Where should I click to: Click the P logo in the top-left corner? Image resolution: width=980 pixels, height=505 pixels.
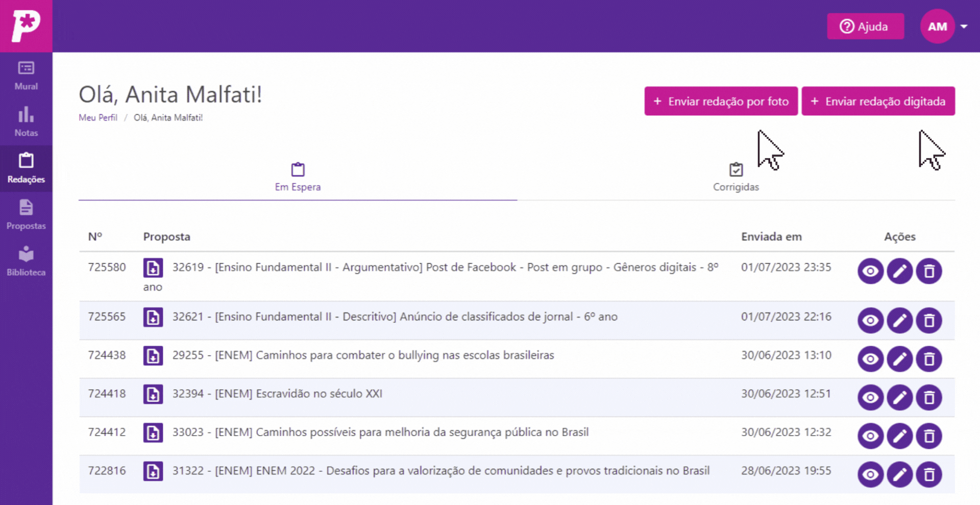[x=26, y=26]
